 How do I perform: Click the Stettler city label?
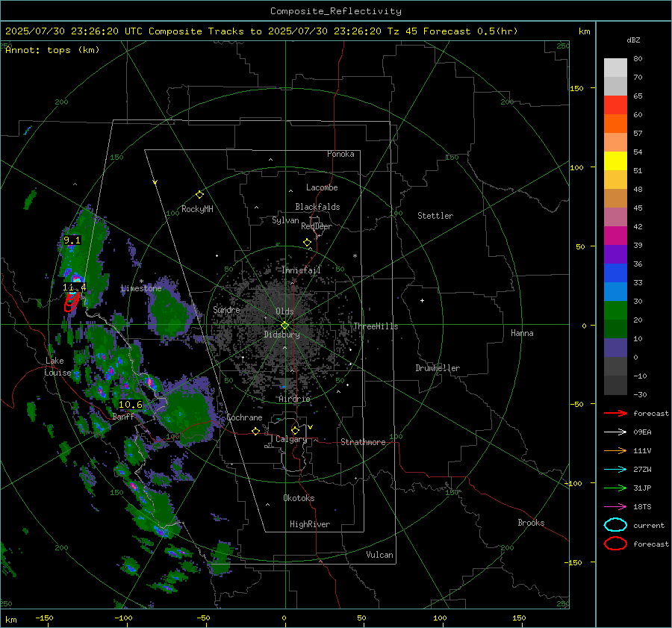click(435, 216)
